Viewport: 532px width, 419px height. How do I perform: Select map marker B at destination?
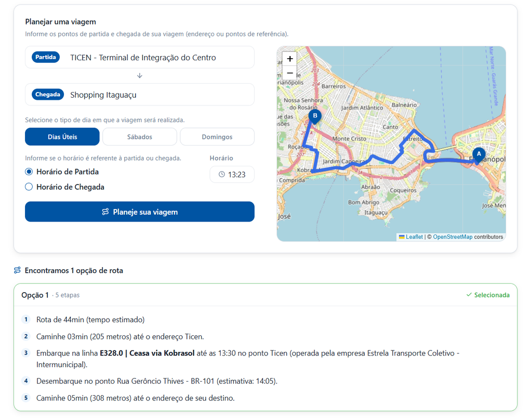[315, 118]
